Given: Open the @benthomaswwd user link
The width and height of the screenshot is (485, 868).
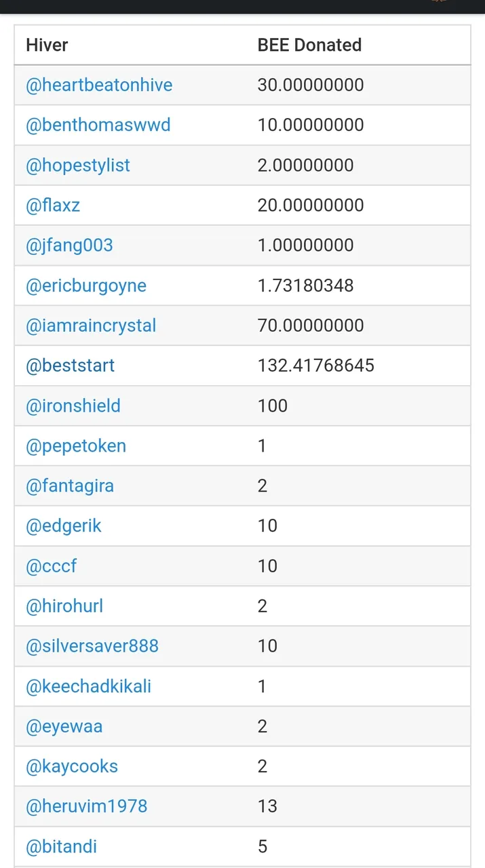Looking at the screenshot, I should [98, 125].
